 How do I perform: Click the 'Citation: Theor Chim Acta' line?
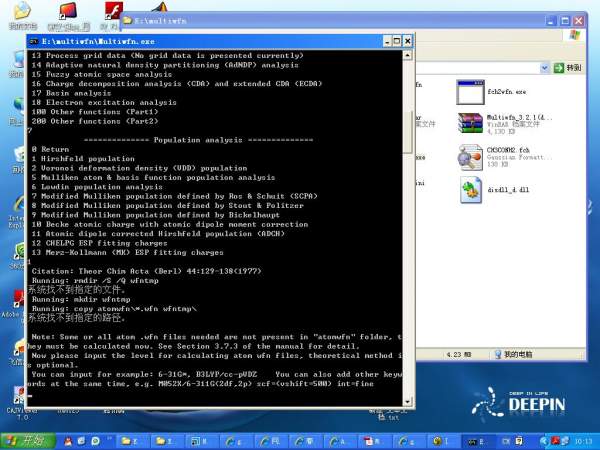tap(147, 271)
